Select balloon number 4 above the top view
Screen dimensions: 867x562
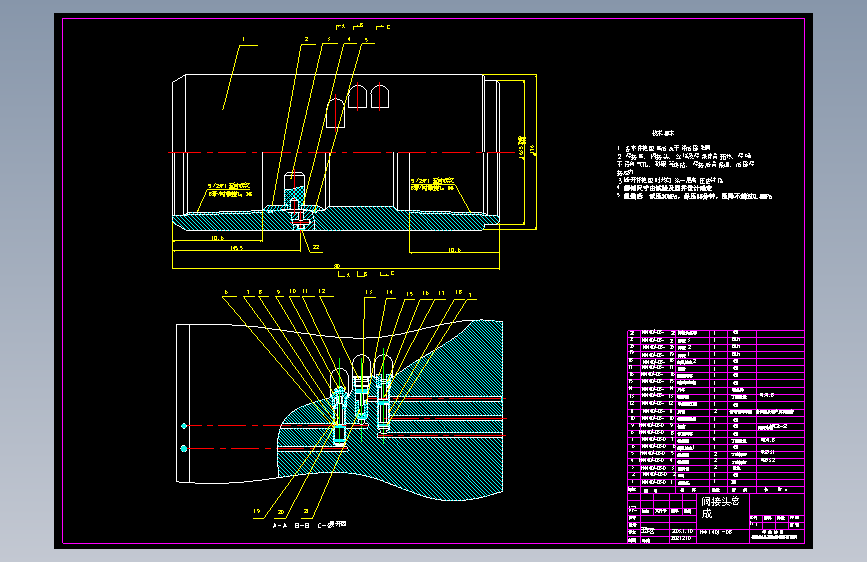tap(349, 39)
